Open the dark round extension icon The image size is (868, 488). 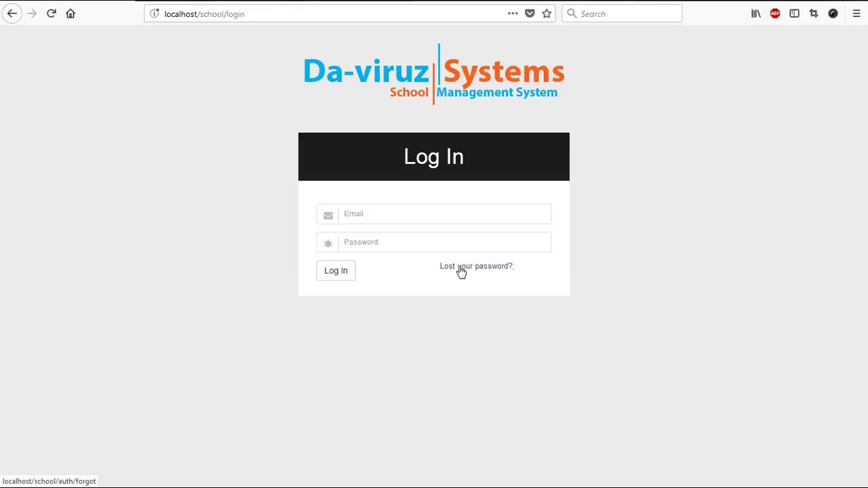point(833,14)
